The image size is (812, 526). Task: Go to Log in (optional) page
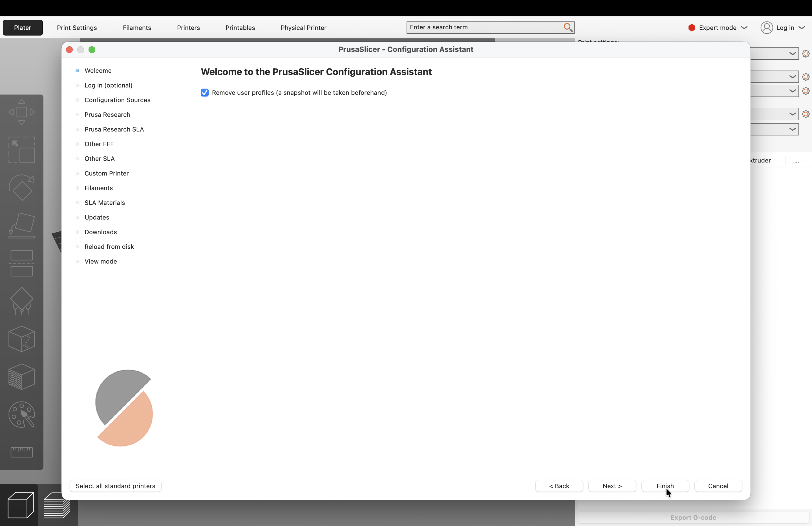point(109,86)
